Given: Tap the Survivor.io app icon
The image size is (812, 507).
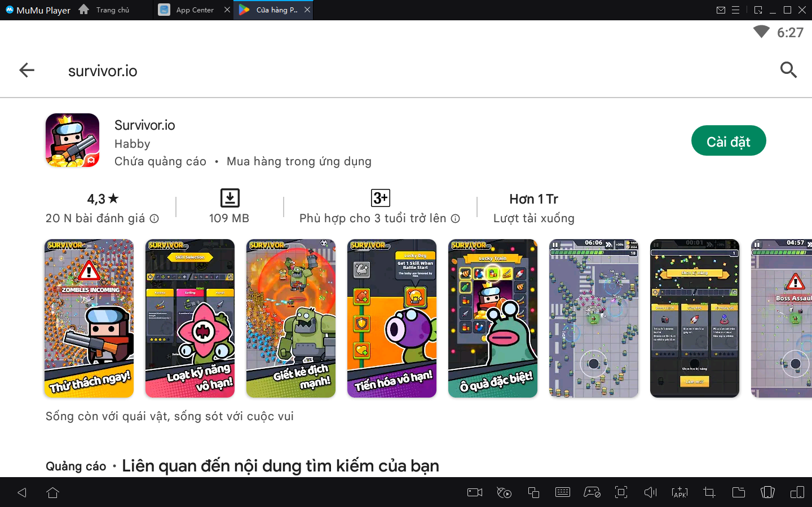Looking at the screenshot, I should (x=73, y=140).
